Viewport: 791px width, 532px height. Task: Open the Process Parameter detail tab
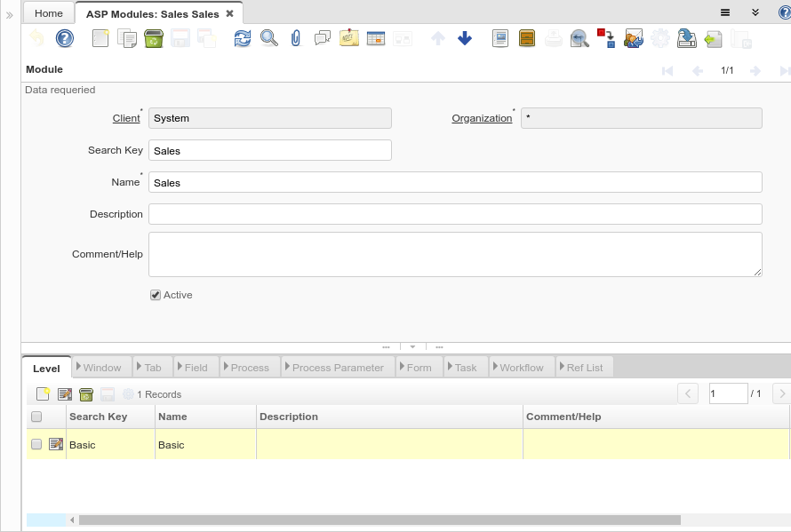(x=338, y=368)
